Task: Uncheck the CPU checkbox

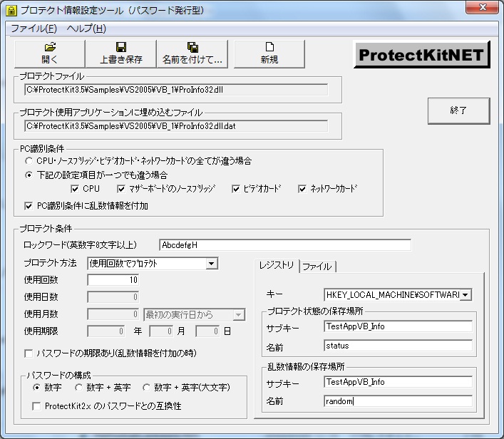Action: point(75,189)
